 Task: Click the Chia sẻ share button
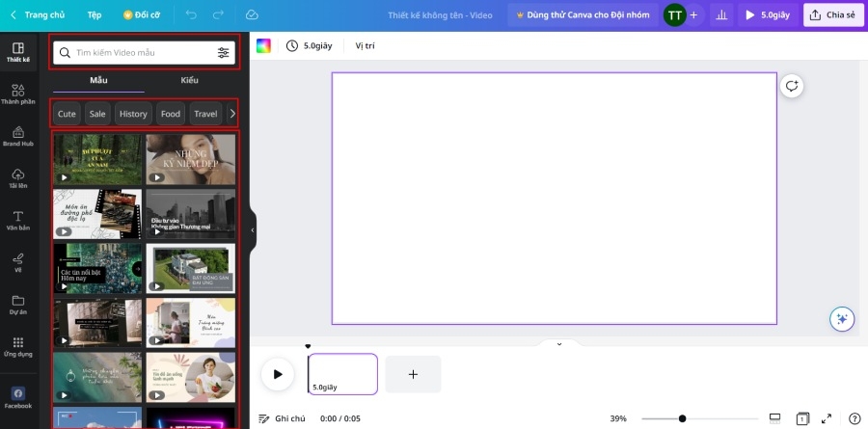832,15
